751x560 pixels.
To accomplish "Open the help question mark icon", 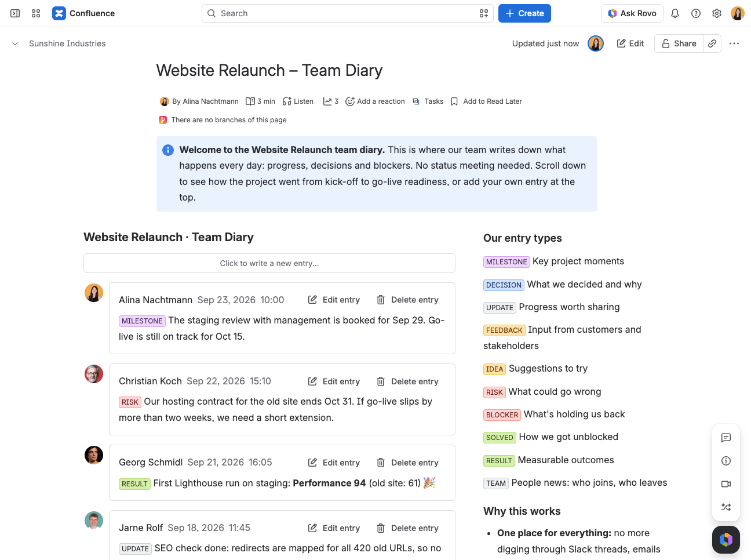I will pos(696,13).
